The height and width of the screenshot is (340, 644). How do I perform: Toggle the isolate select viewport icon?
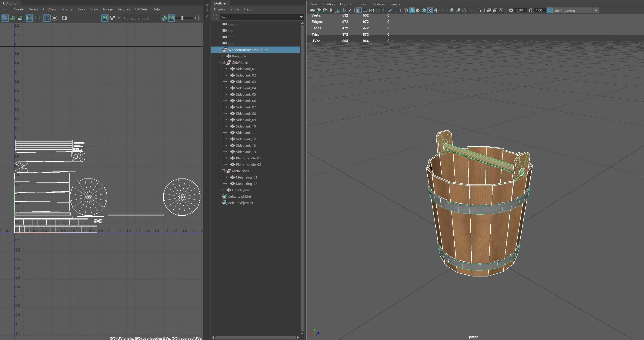[480, 10]
